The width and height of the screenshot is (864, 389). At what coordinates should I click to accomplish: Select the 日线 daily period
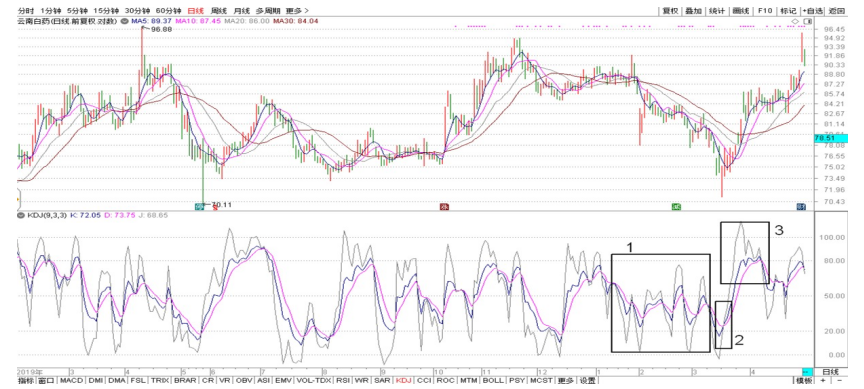(x=195, y=10)
